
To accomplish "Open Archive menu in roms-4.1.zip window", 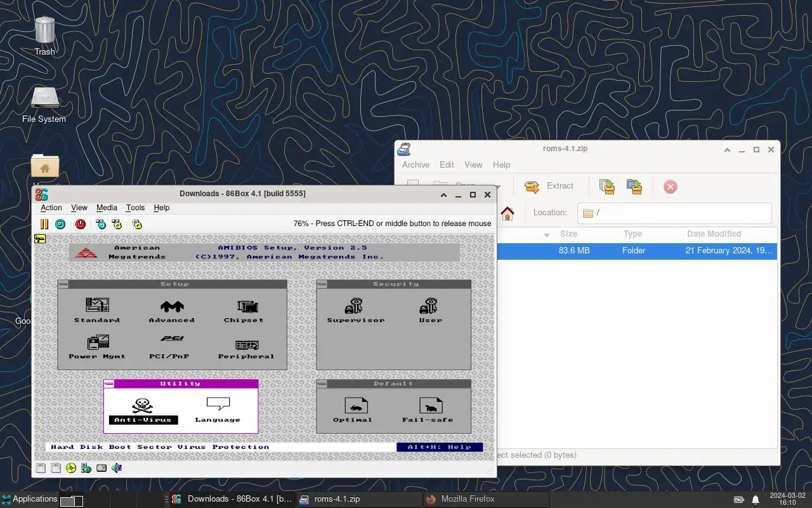I will click(x=416, y=164).
